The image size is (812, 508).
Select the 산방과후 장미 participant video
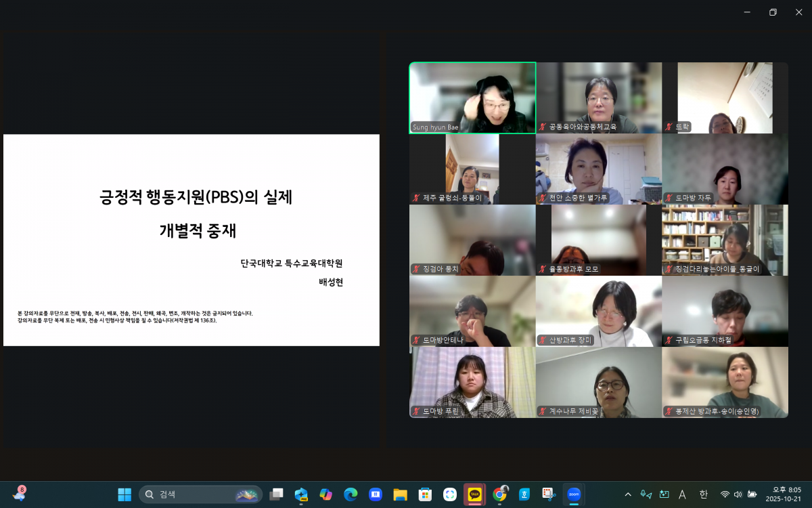tap(598, 311)
